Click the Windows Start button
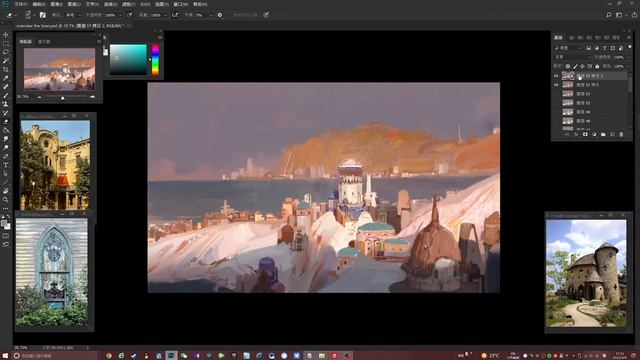 pos(5,356)
